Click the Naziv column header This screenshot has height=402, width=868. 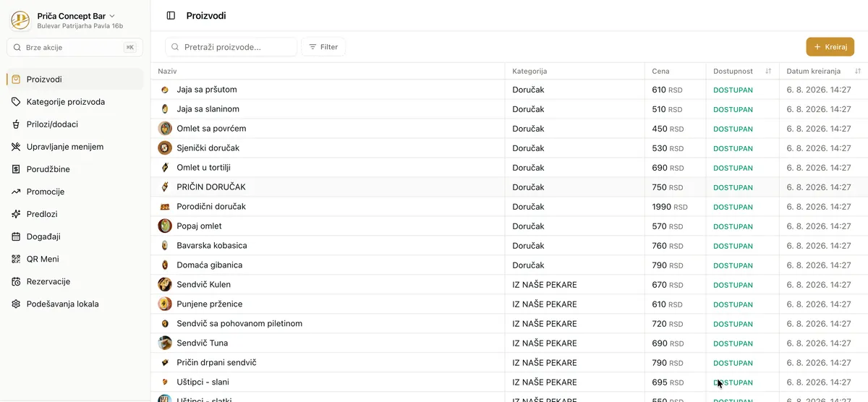coord(167,72)
